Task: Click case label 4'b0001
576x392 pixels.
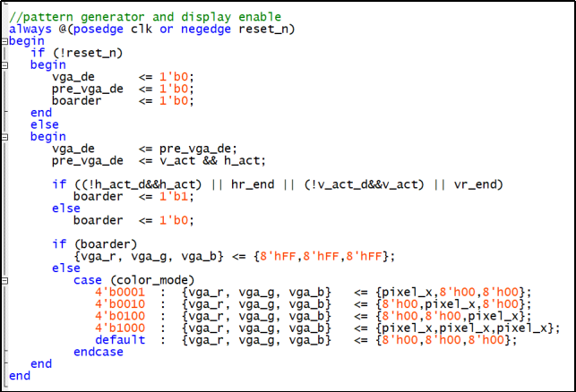Action: coord(120,292)
